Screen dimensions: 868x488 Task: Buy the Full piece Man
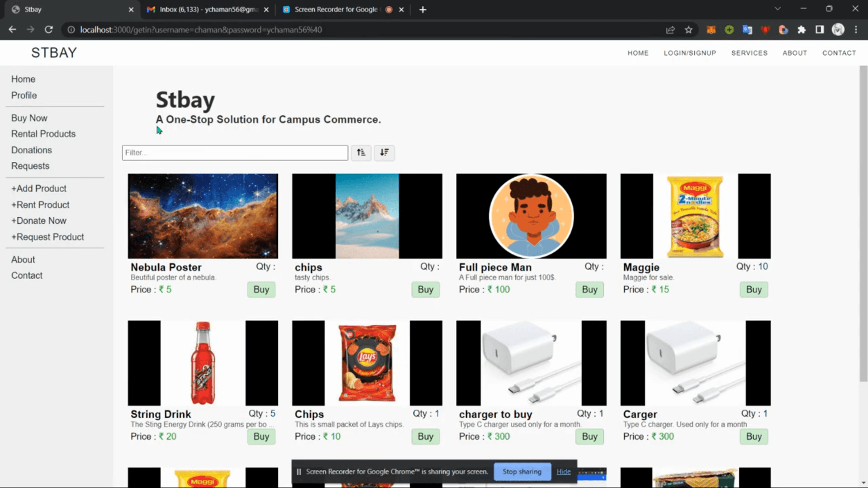(x=589, y=289)
